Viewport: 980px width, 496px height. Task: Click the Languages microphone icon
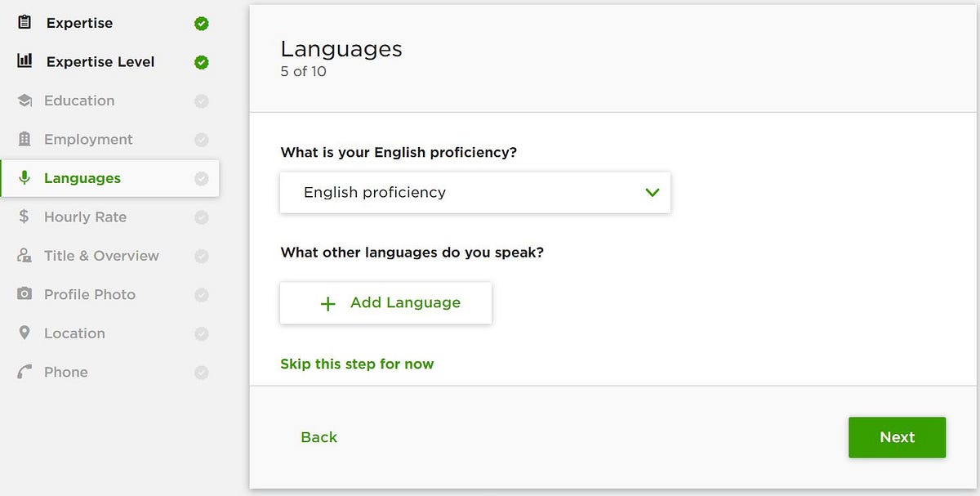24,178
